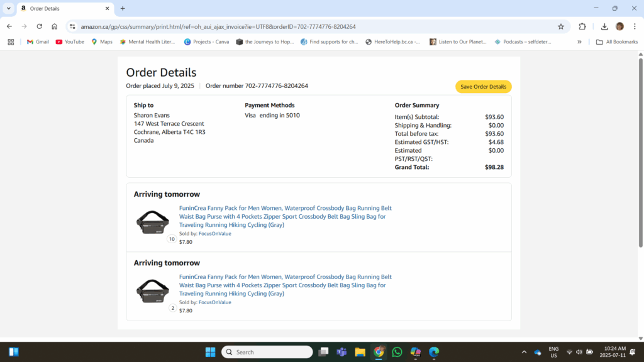Click the fanny pack thumbnail with quantity 10

(x=152, y=222)
